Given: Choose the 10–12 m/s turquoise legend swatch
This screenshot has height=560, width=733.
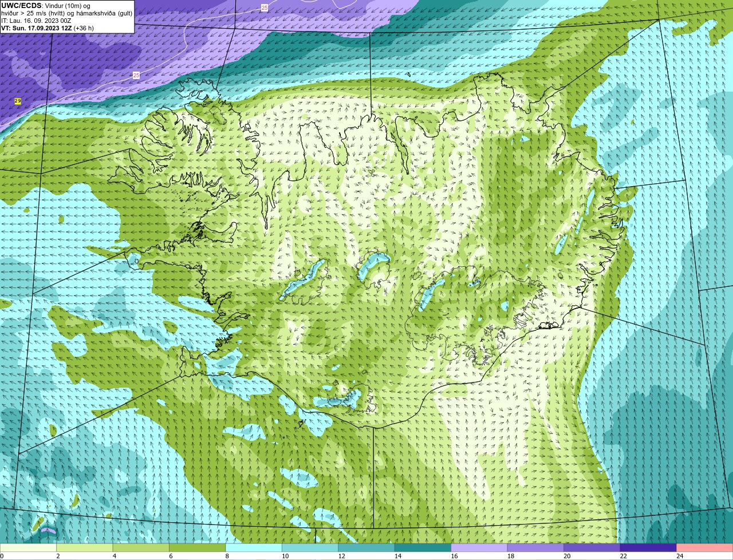Looking at the screenshot, I should [310, 548].
